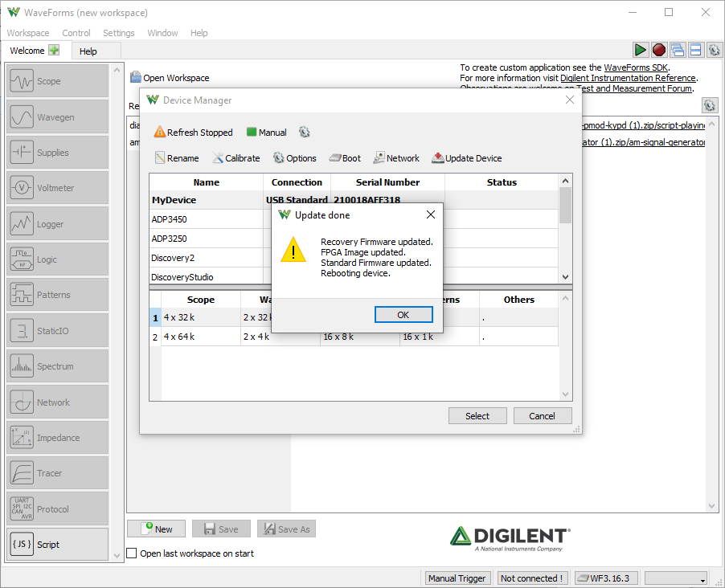Click the Boot toolbar item
This screenshot has height=588, width=725.
(345, 158)
